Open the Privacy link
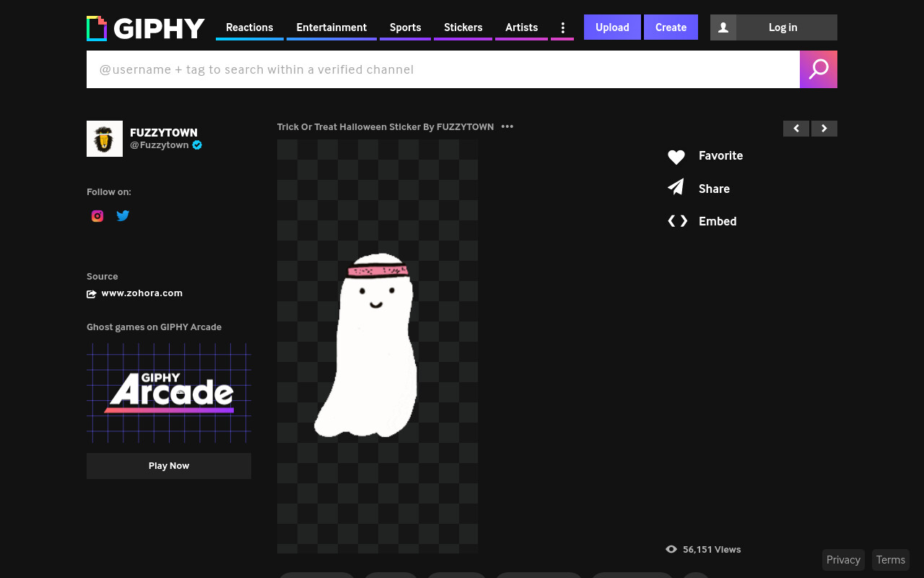924x578 pixels. tap(843, 560)
